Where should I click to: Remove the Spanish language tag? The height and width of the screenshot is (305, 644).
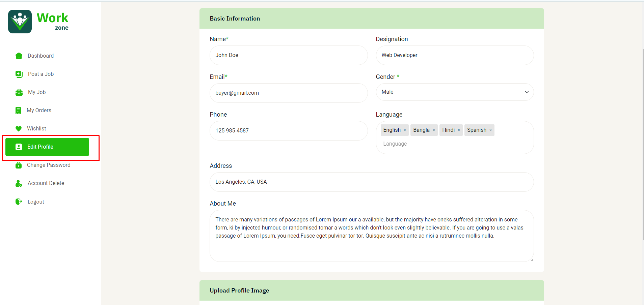(490, 130)
